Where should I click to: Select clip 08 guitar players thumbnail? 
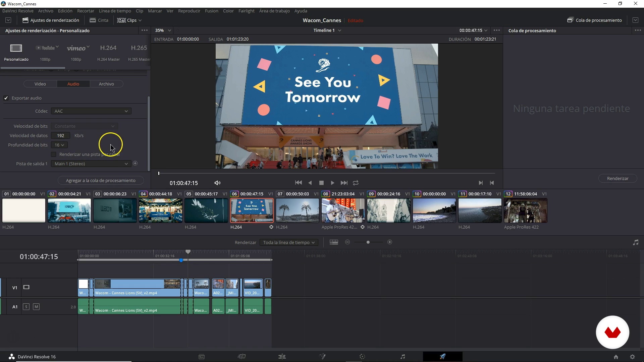coord(343,210)
